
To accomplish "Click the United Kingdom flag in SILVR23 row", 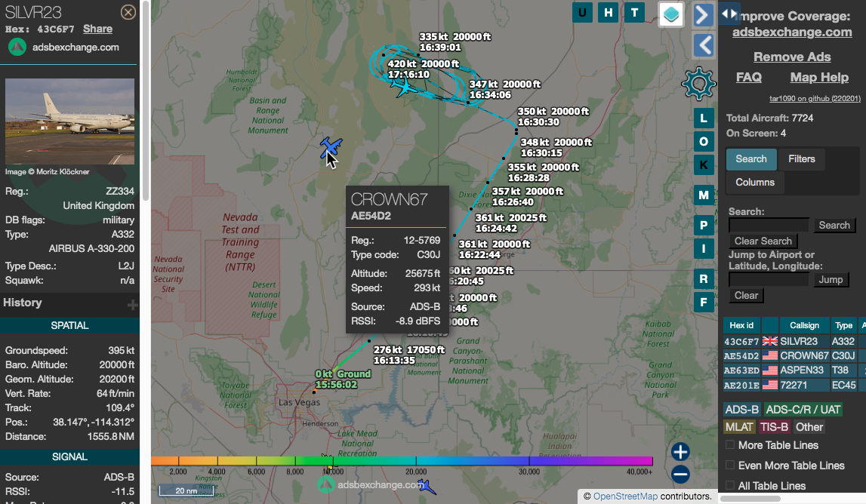I will (x=770, y=342).
